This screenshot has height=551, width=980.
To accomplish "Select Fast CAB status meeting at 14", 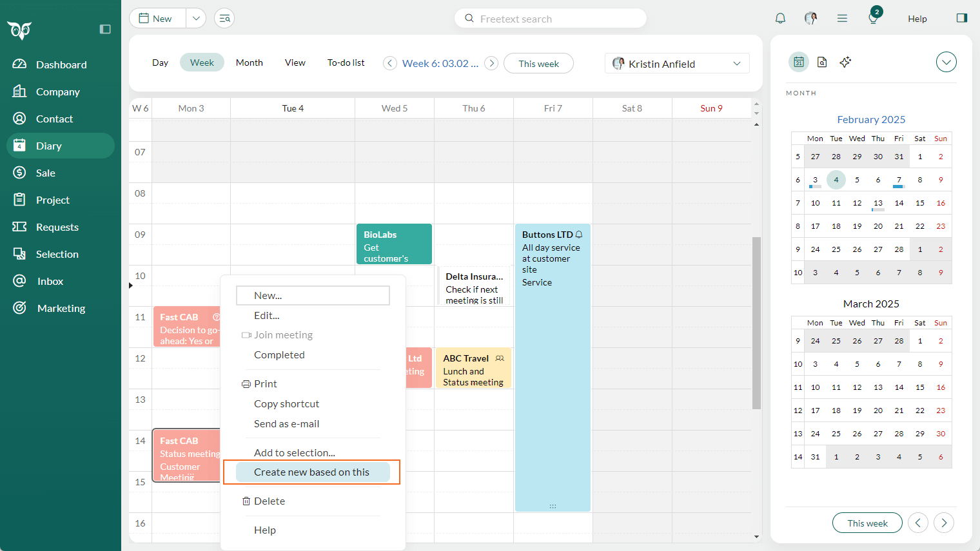I will (187, 456).
